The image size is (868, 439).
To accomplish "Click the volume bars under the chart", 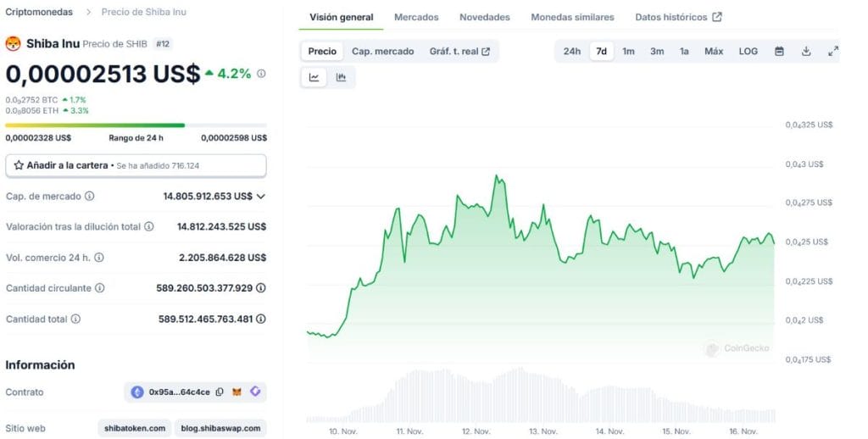I will tap(541, 396).
